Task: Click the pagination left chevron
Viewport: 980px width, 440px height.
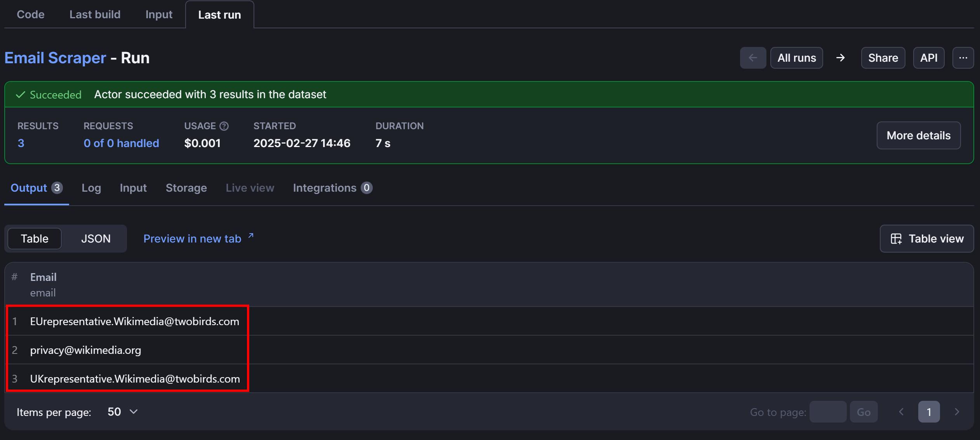Action: click(x=901, y=412)
